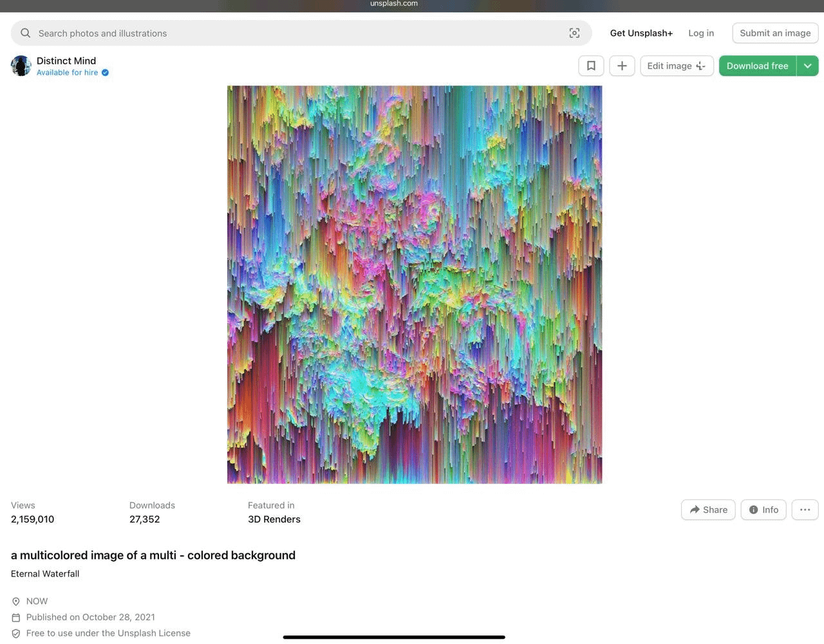824x644 pixels.
Task: Expand download size options chevron
Action: (x=807, y=66)
